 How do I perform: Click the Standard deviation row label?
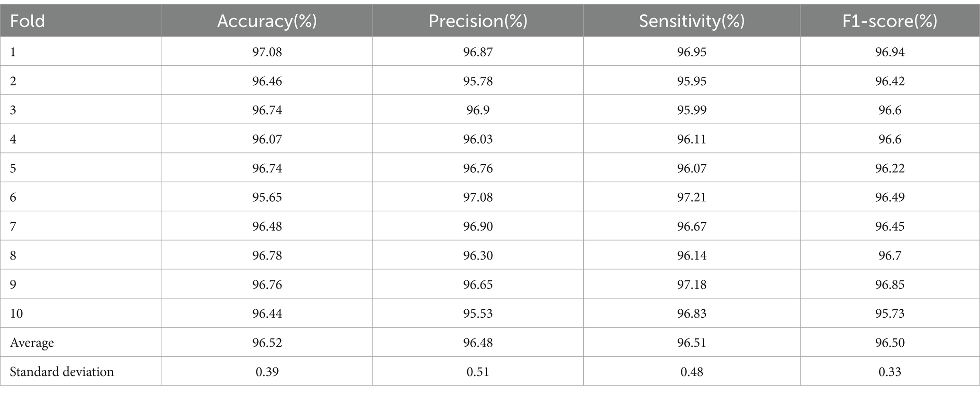pyautogui.click(x=62, y=372)
